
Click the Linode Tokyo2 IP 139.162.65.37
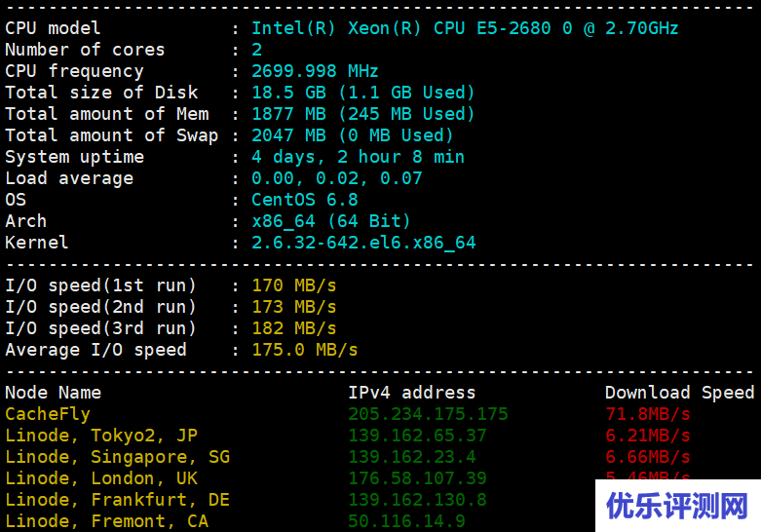click(x=417, y=436)
